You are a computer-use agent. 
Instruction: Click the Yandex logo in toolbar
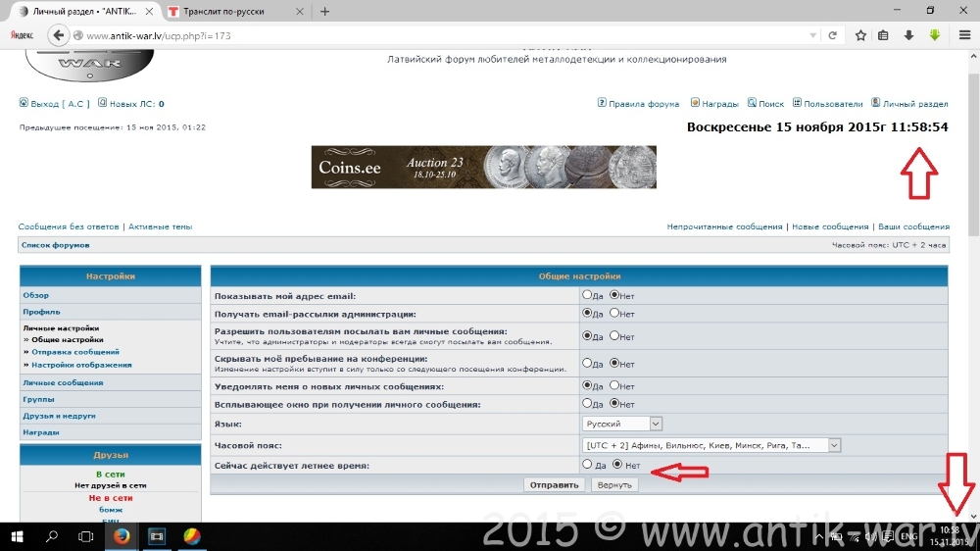pyautogui.click(x=22, y=35)
